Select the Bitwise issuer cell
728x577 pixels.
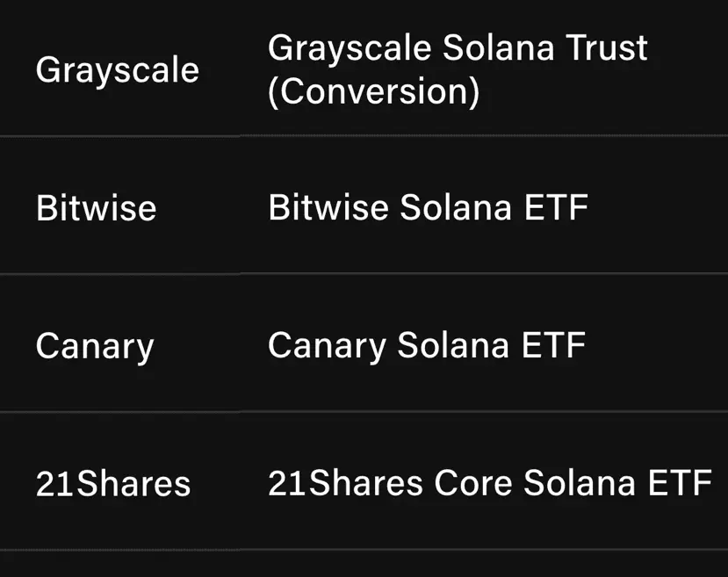(96, 207)
